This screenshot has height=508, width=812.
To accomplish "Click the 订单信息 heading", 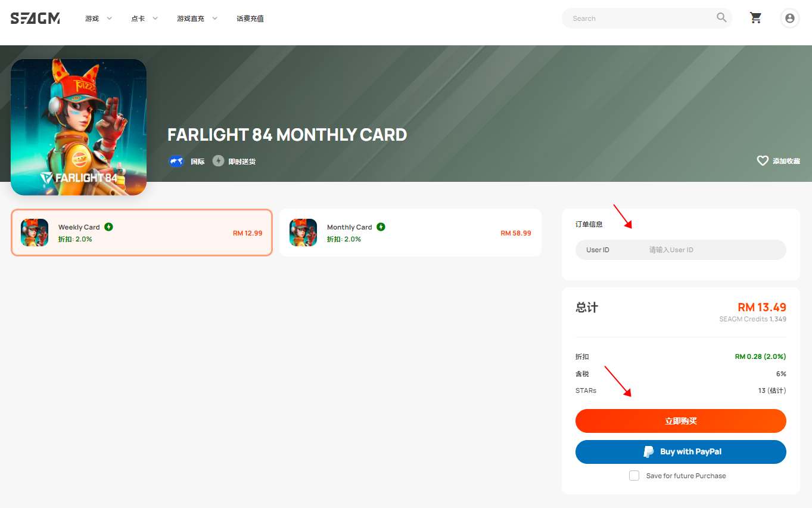I will [x=589, y=224].
